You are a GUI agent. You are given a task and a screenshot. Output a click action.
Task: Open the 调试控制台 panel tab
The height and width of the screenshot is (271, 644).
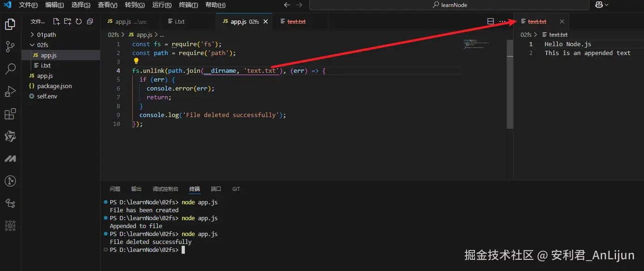(x=165, y=189)
